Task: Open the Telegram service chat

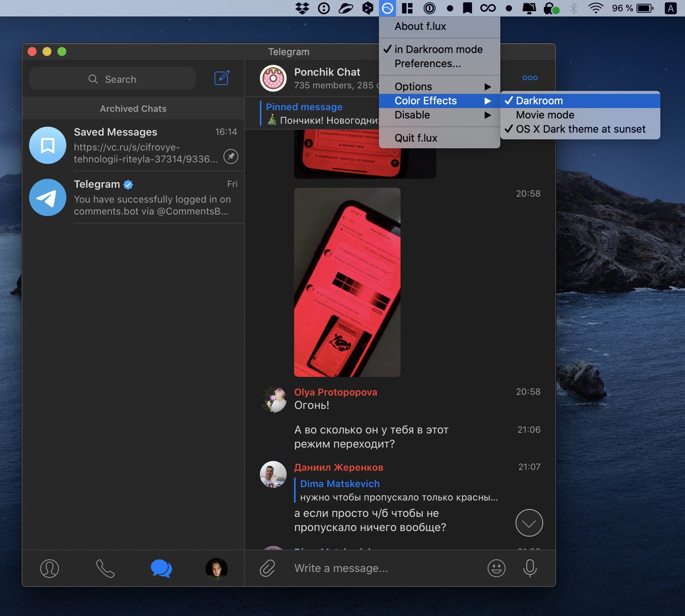Action: point(133,197)
